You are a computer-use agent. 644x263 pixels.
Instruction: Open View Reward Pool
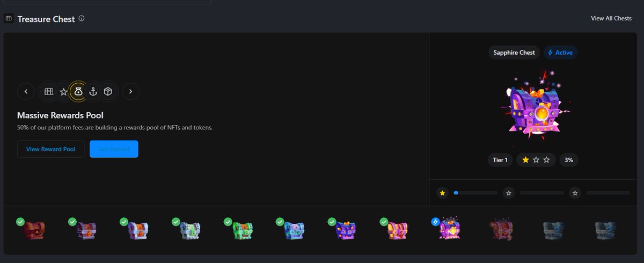coord(50,149)
